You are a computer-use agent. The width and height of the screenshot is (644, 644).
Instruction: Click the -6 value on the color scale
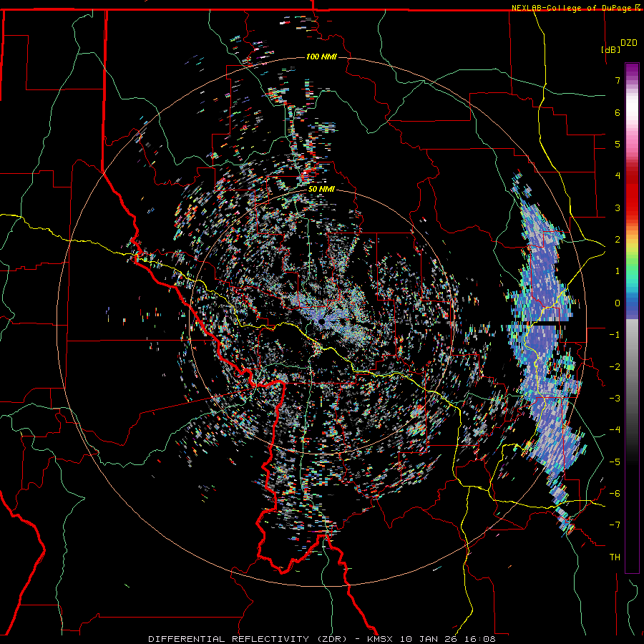click(615, 494)
